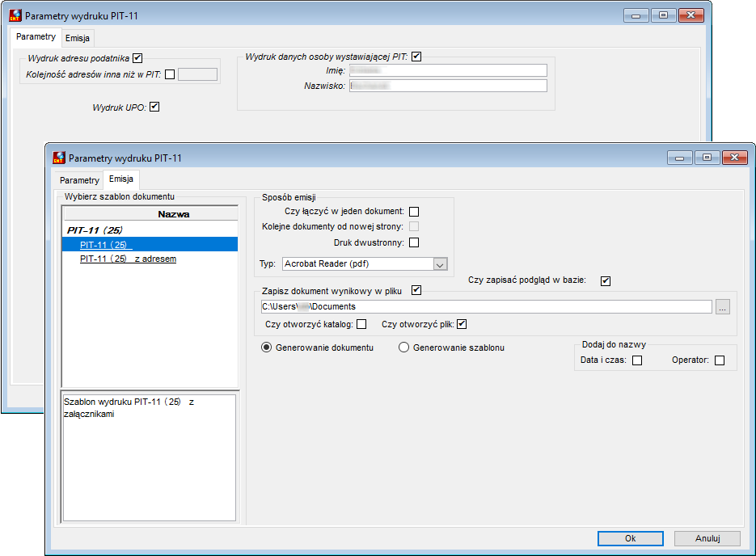Click the PIT-11 (25) group header row
756x556 pixels.
pos(150,230)
